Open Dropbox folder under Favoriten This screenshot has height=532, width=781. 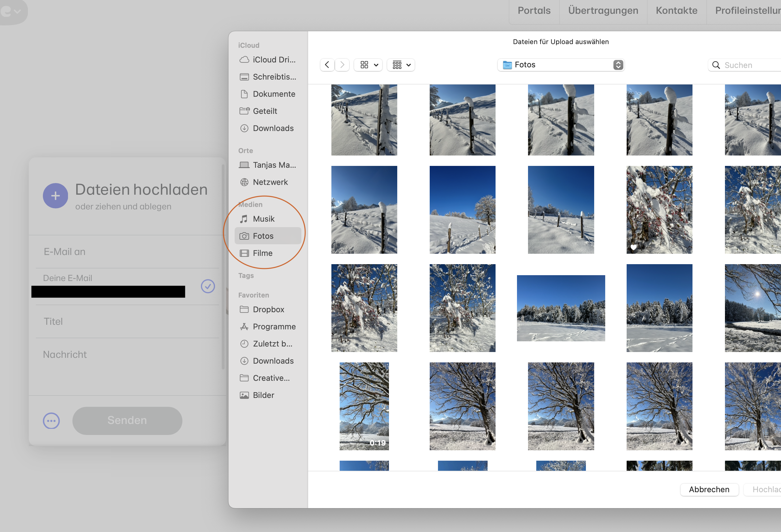click(x=268, y=309)
